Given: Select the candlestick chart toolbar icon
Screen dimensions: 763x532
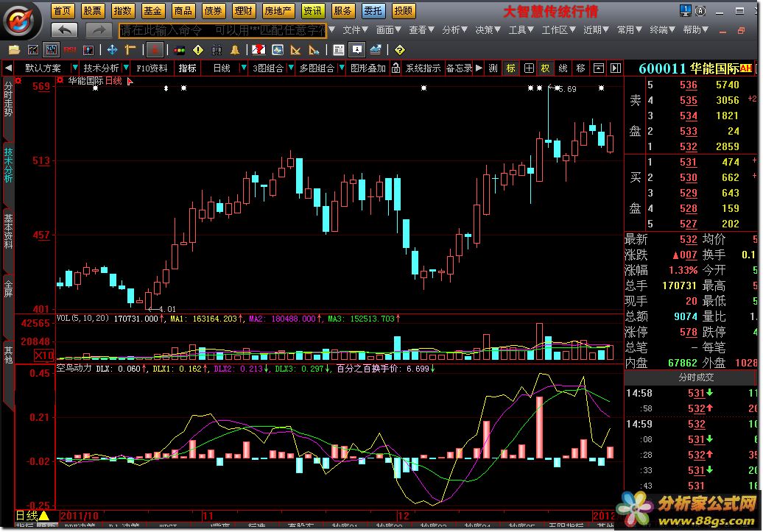Looking at the screenshot, I should (88, 49).
